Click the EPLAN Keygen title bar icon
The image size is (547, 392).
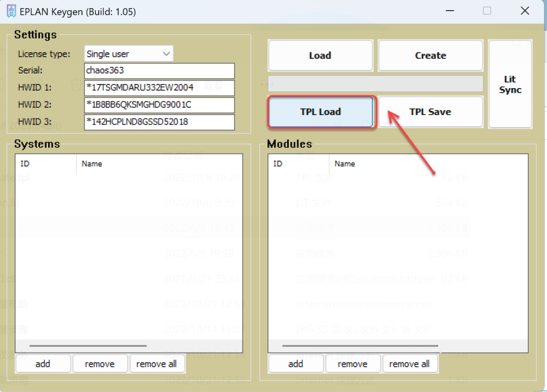[x=11, y=11]
